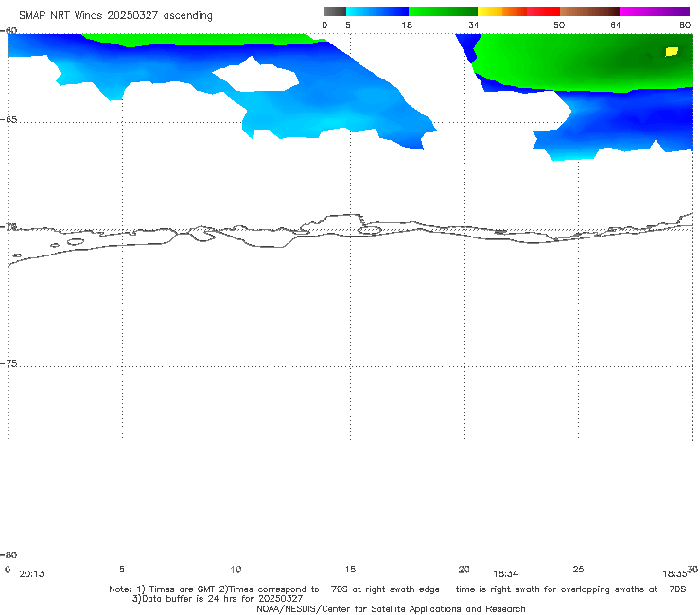Click the swath time '18:34'
Viewport: 700px width, 615px height.
(505, 574)
